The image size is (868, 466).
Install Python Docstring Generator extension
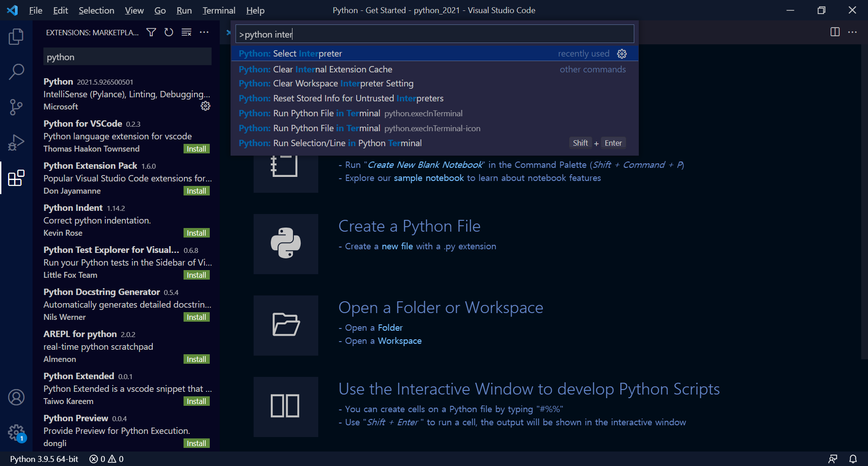(197, 317)
